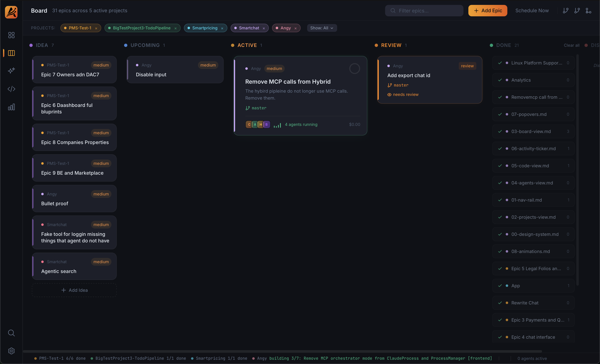Toggle the checkmark on 03-board-view.md
Image resolution: width=600 pixels, height=364 pixels.
500,131
